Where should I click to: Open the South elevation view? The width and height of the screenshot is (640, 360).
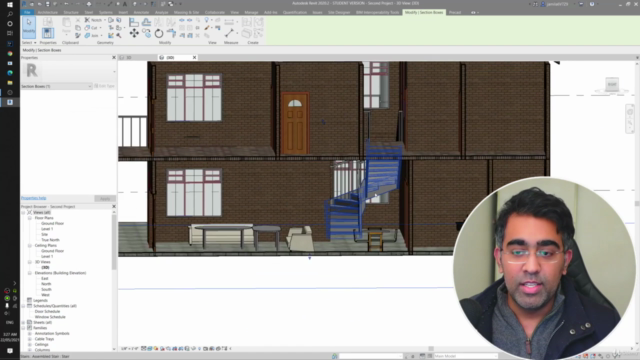46,289
